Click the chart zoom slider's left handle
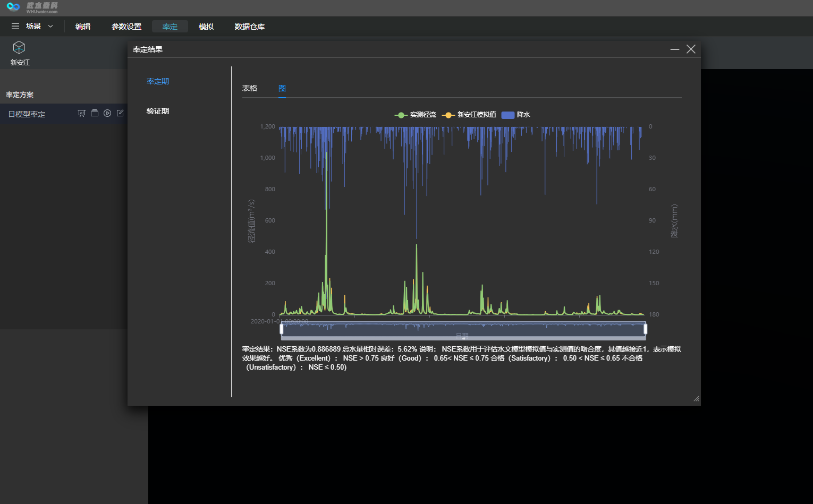Image resolution: width=813 pixels, height=504 pixels. click(282, 329)
